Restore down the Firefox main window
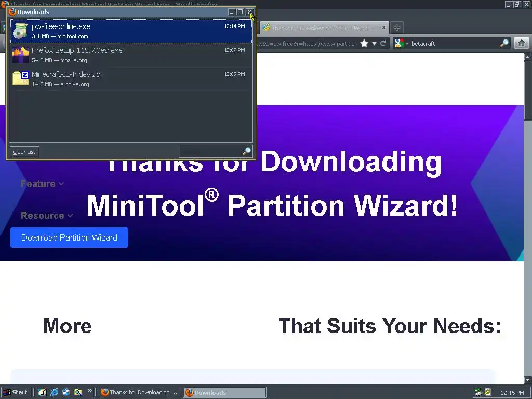This screenshot has height=399, width=532. [x=517, y=4]
